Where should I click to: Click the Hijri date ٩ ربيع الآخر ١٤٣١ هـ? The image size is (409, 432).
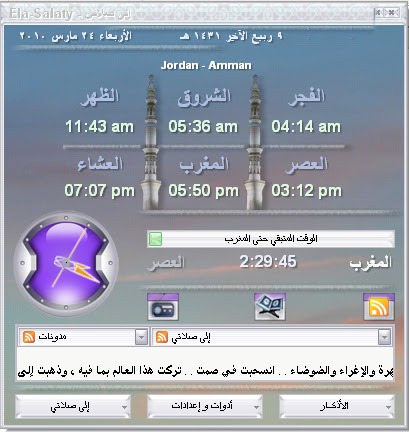tap(231, 36)
